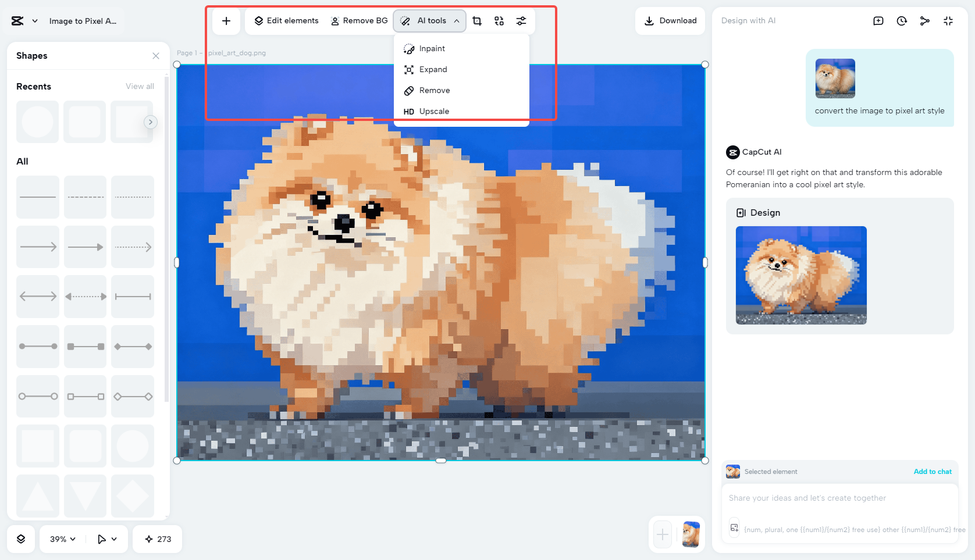Click the plus button to add elements

pos(226,20)
